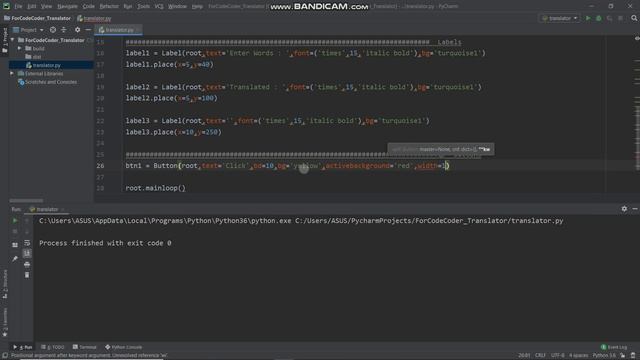Switch to 6: TODO bottom tab
This screenshot has height=360, width=640.
pyautogui.click(x=53, y=347)
